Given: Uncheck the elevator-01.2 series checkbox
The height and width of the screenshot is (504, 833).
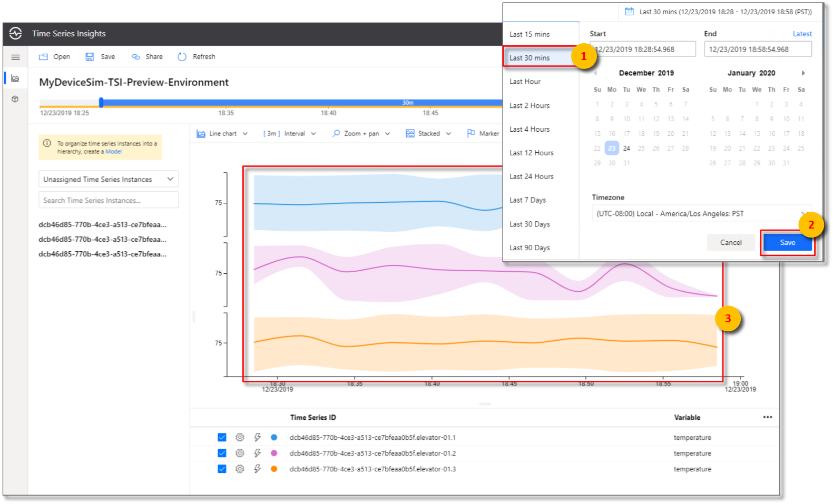Looking at the screenshot, I should (x=222, y=453).
